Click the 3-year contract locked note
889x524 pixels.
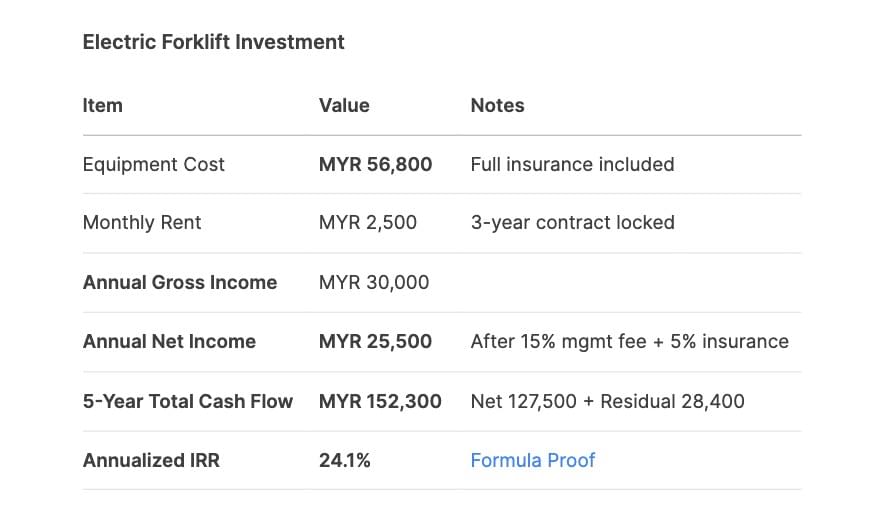coord(573,222)
